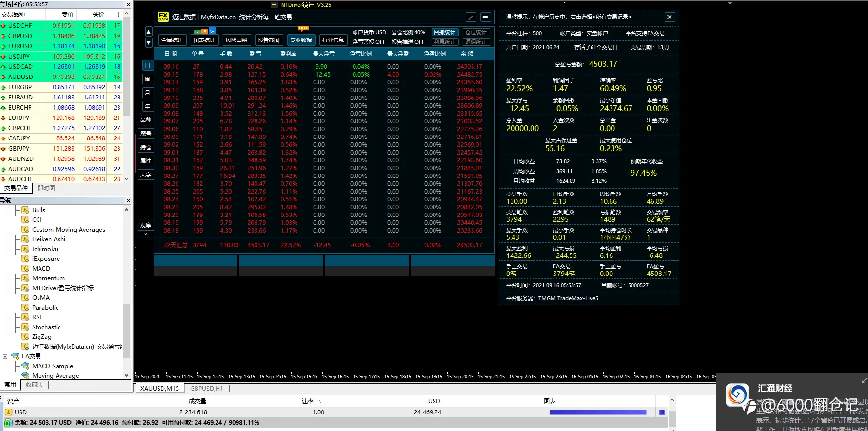Click the Parabolic indicator icon
868x431 pixels.
pos(25,308)
